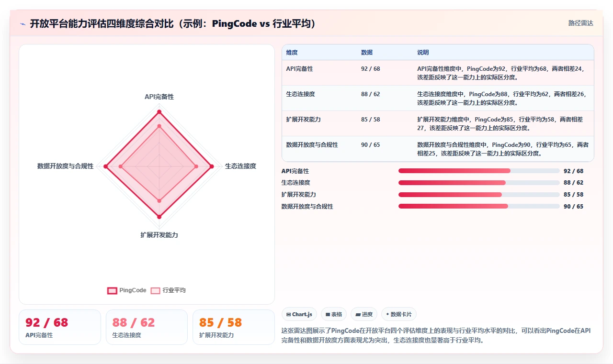Toggle the PingCode legend swatch
This screenshot has width=613, height=364.
pos(112,290)
